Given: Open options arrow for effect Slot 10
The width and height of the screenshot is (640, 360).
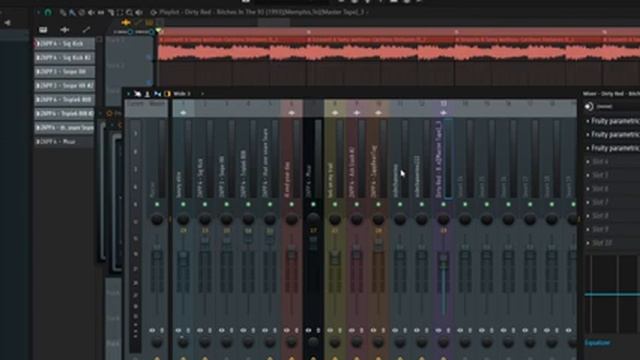Looking at the screenshot, I should [x=588, y=243].
